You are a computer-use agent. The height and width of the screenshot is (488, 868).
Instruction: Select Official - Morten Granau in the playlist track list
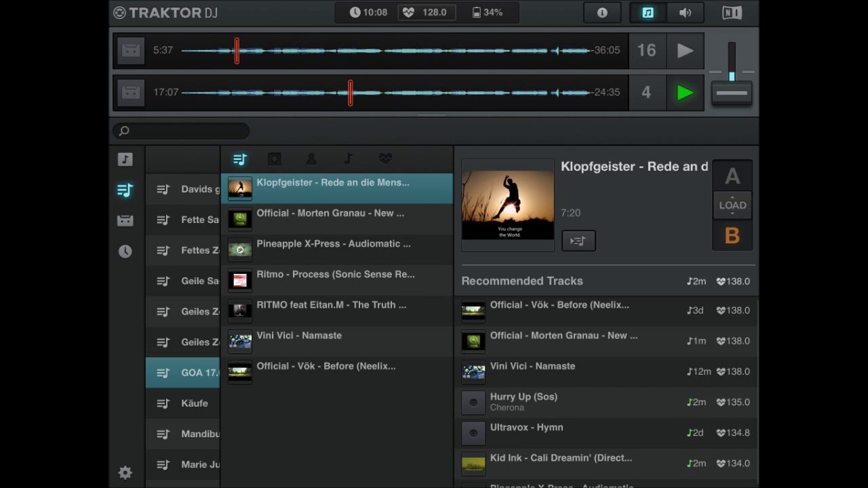pos(337,219)
